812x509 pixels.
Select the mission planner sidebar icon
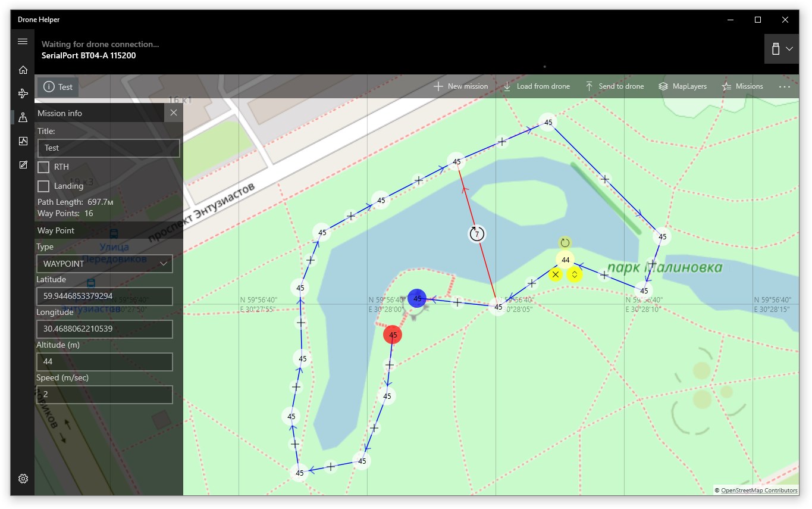tap(23, 117)
